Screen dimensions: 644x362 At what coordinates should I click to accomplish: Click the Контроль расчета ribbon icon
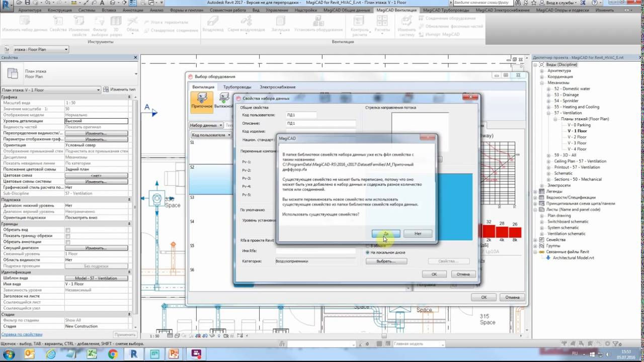(x=360, y=26)
